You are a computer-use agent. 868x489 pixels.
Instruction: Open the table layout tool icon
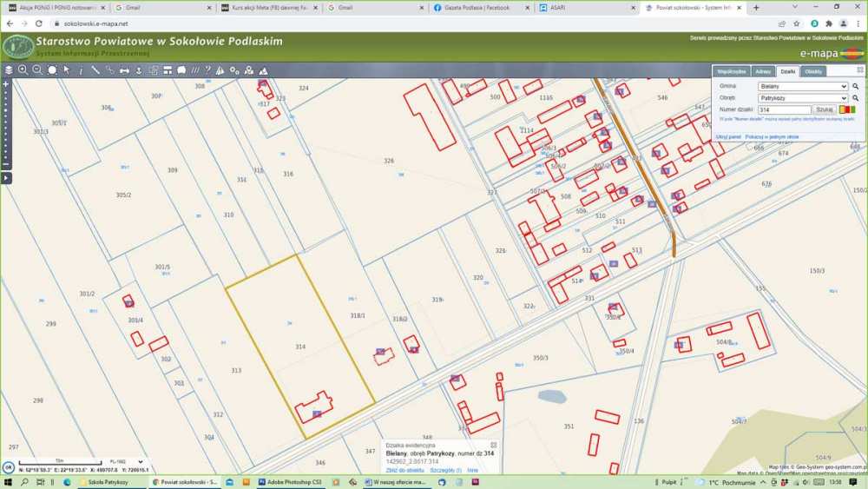click(x=168, y=70)
